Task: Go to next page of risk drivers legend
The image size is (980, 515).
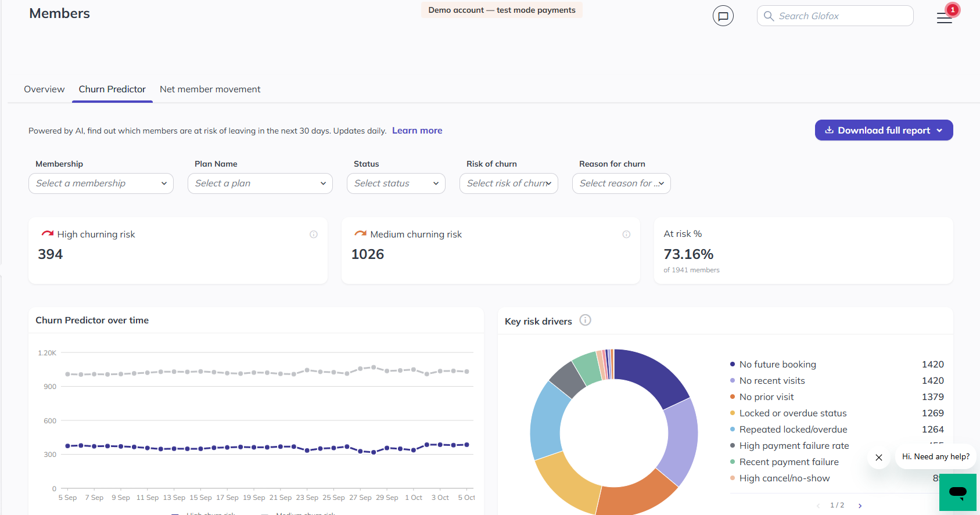Action: (860, 506)
